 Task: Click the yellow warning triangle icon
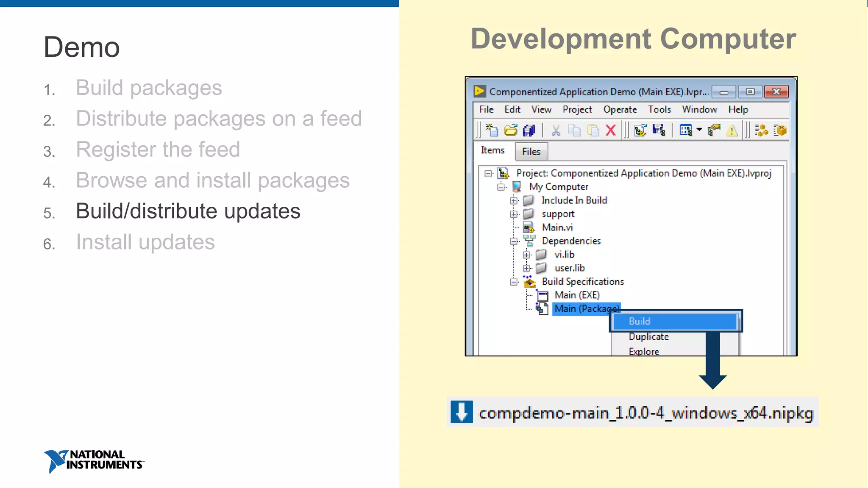(x=732, y=130)
